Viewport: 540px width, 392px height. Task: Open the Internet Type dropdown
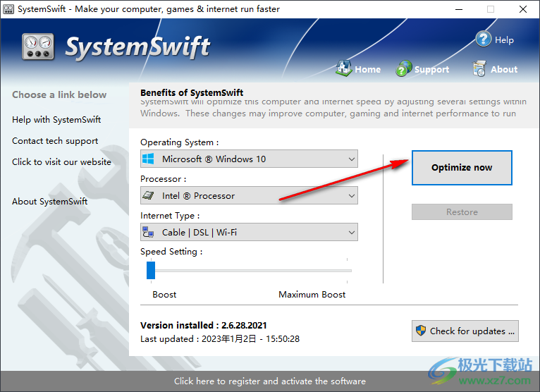click(249, 232)
